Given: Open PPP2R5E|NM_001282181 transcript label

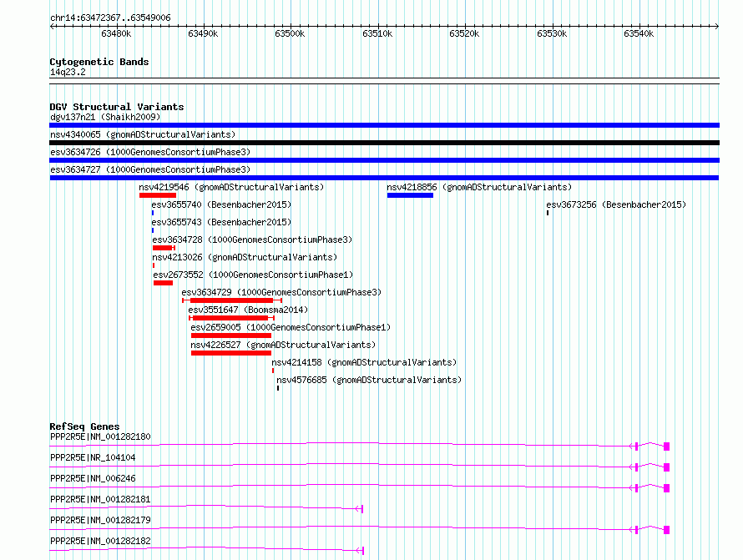Looking at the screenshot, I should click(100, 499).
